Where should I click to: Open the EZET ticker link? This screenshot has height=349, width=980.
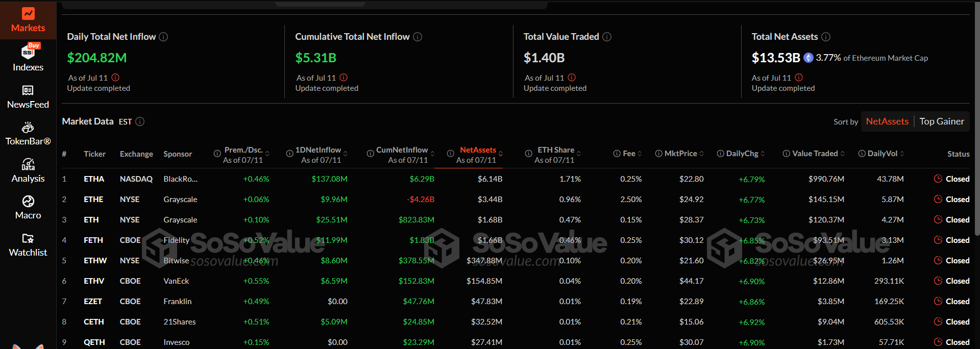click(93, 302)
